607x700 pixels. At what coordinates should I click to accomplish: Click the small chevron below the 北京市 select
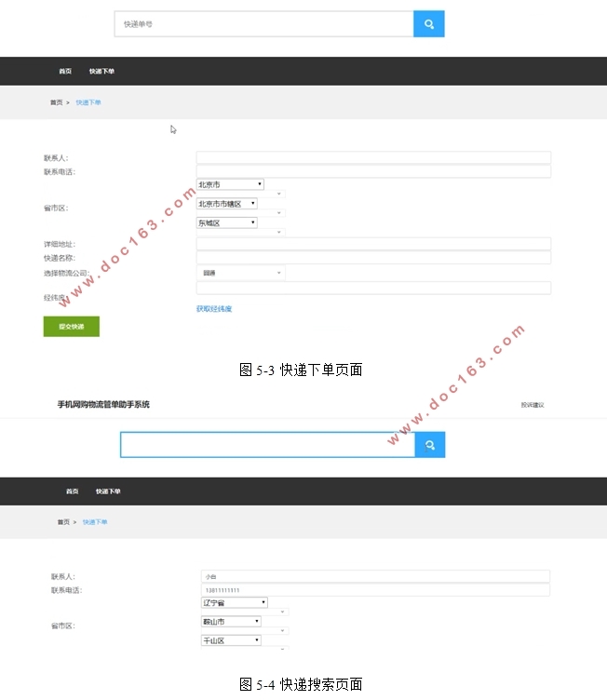278,194
